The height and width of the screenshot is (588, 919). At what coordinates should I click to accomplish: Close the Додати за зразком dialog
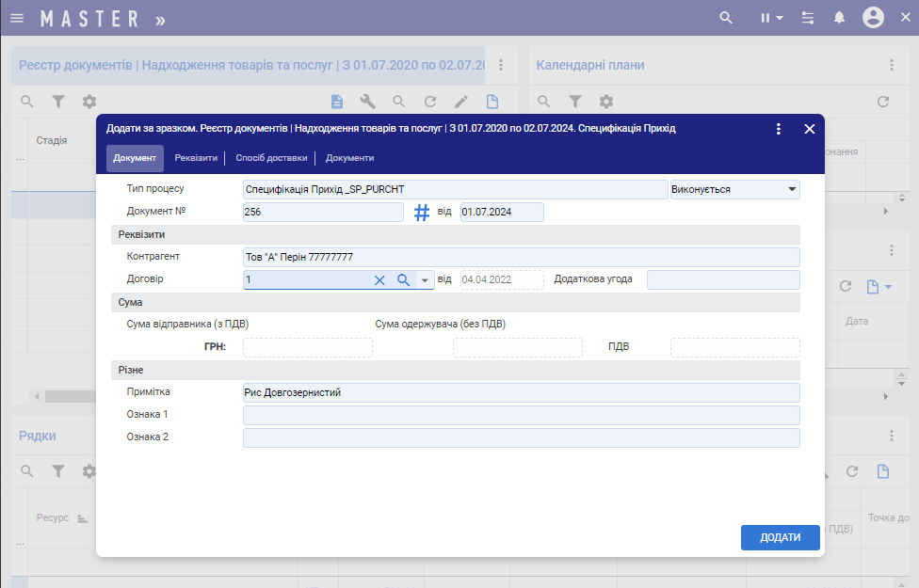[x=809, y=129]
